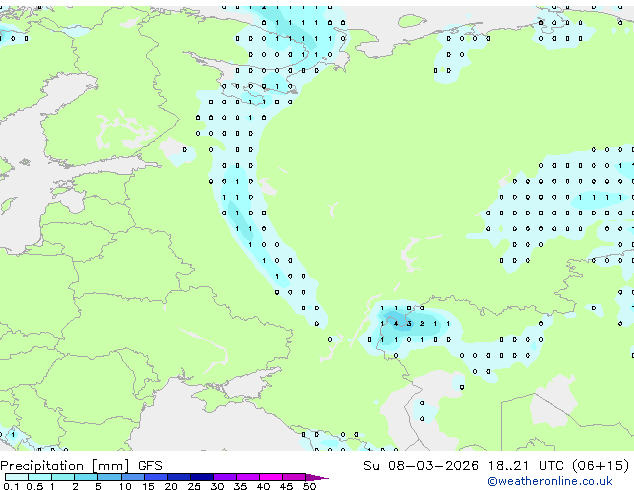Click the map precipitation value "3"
This screenshot has height=490, width=634.
(x=409, y=323)
